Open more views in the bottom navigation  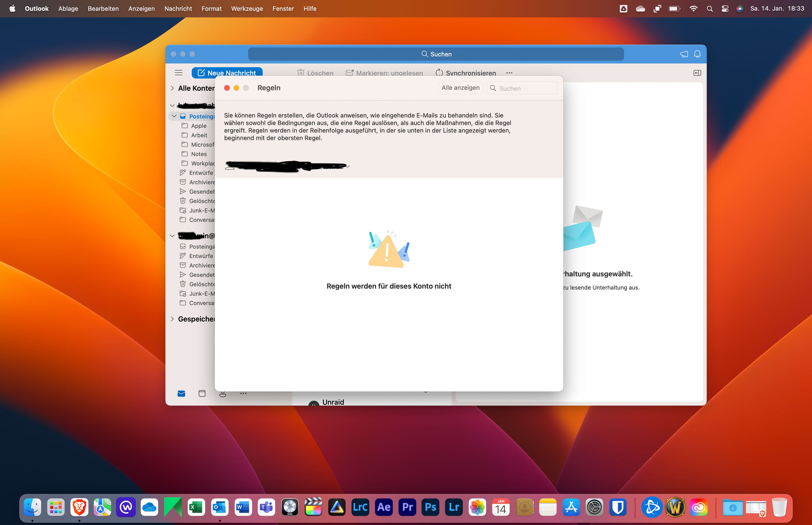click(x=243, y=393)
